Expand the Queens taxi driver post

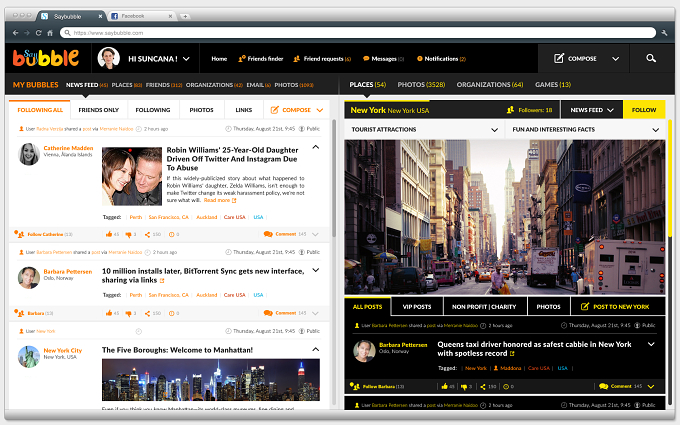[x=651, y=344]
